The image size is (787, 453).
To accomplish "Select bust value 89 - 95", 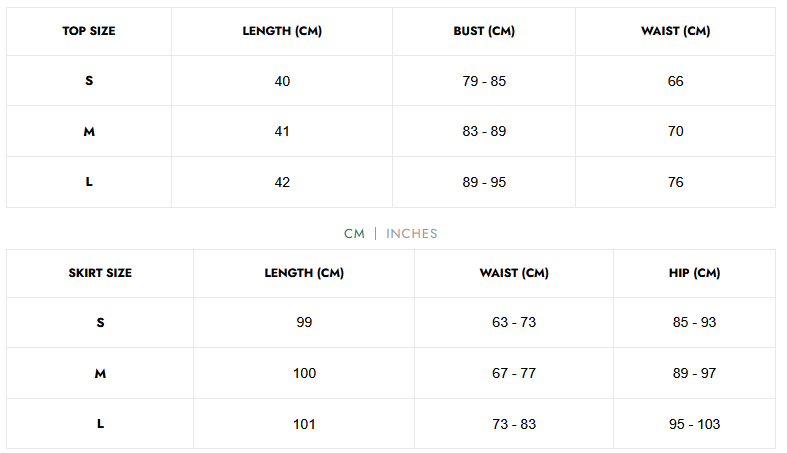I will (484, 182).
